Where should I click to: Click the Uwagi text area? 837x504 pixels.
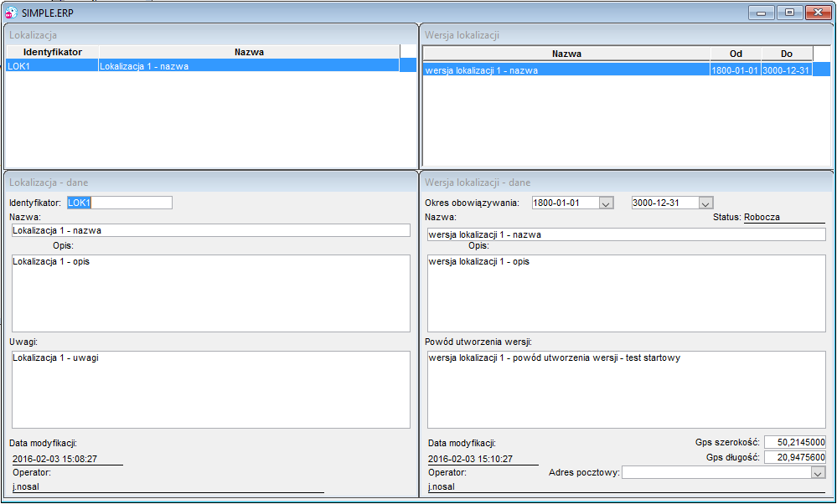pos(211,389)
